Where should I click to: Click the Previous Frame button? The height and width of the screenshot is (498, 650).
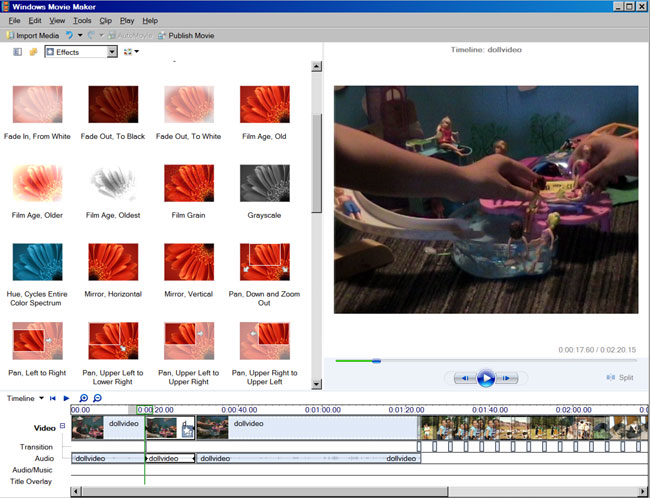(x=465, y=378)
